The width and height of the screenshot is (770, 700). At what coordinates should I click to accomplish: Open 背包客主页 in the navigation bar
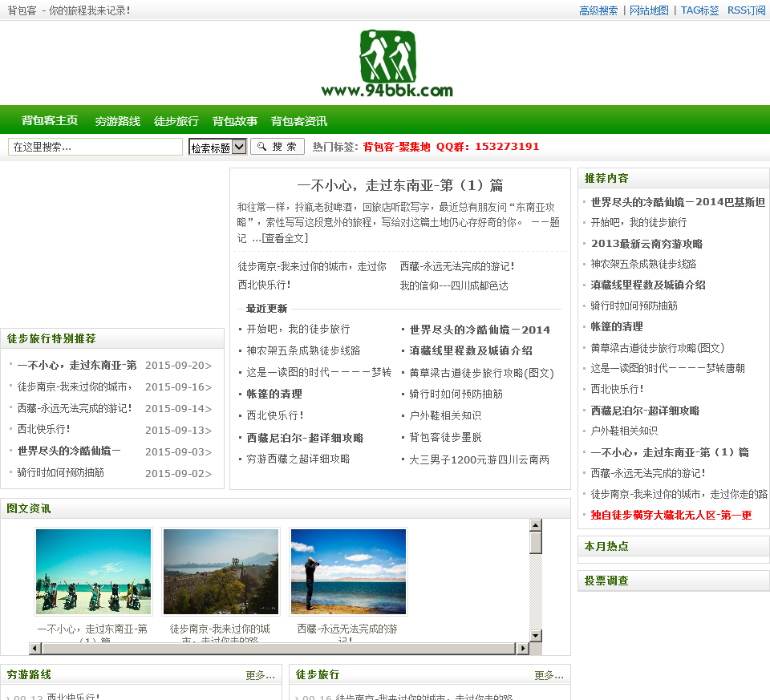point(50,120)
